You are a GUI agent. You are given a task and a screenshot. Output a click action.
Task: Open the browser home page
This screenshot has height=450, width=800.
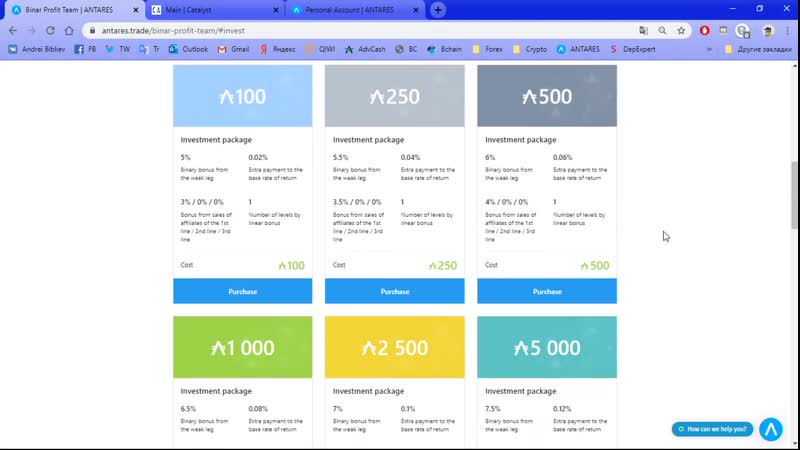click(x=69, y=31)
